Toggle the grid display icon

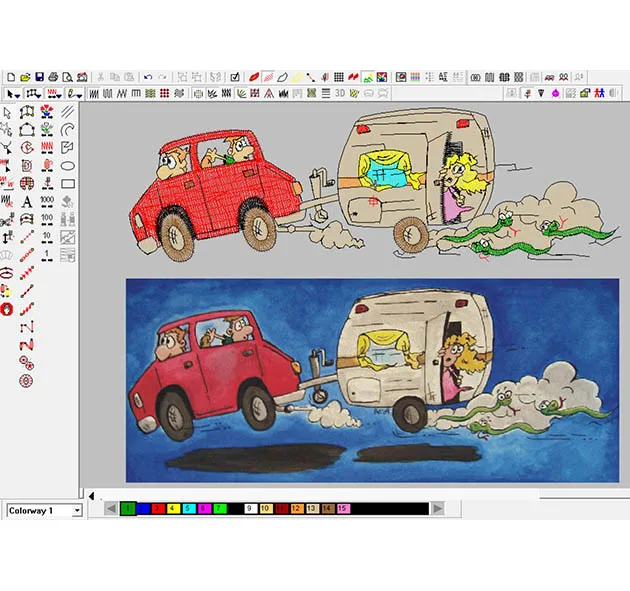click(x=339, y=77)
